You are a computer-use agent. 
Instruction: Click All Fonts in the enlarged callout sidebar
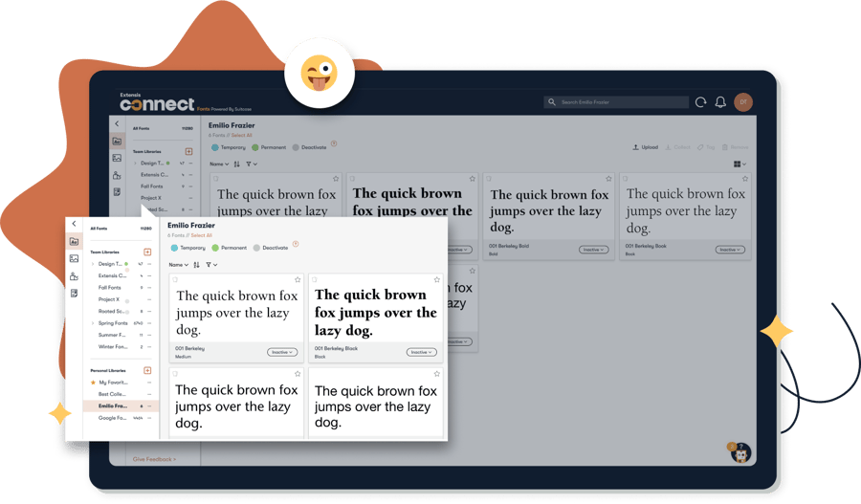coord(99,229)
